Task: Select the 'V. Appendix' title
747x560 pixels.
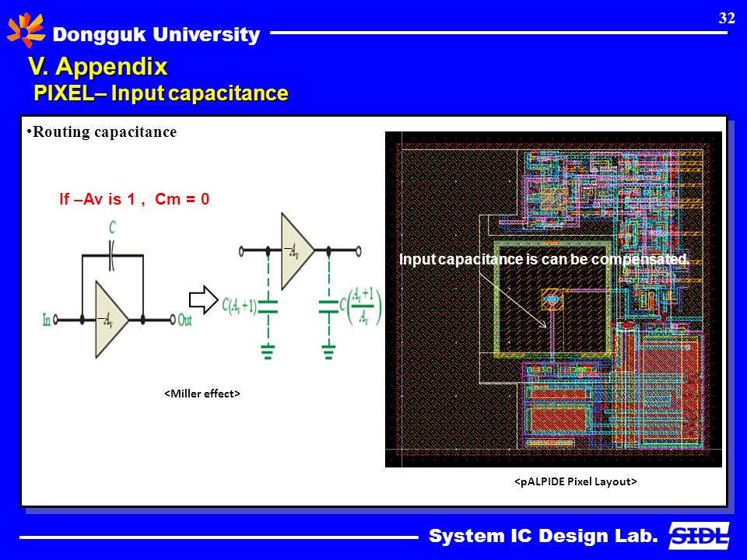Action: pyautogui.click(x=98, y=66)
